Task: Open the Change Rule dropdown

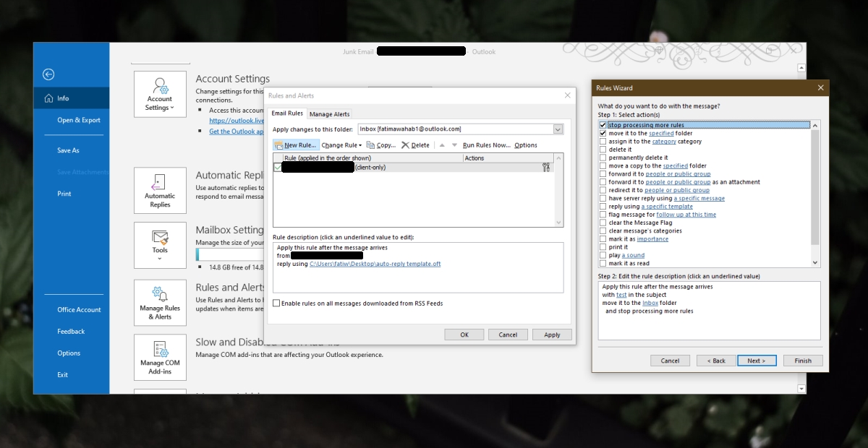Action: [341, 145]
